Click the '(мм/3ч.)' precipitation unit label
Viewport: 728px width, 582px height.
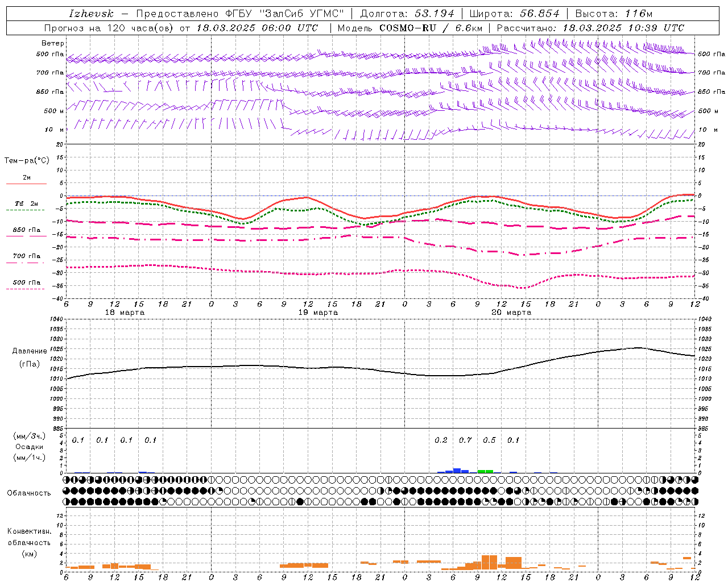point(29,436)
